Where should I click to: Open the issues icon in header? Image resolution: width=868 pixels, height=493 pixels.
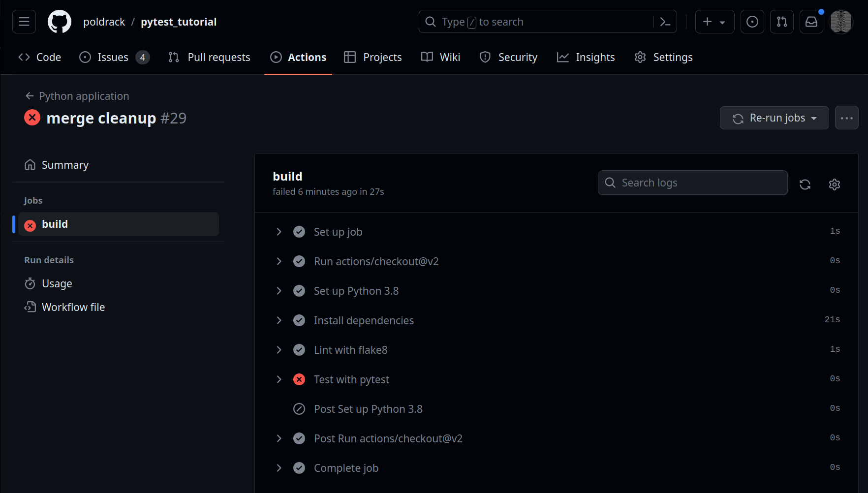click(x=752, y=22)
